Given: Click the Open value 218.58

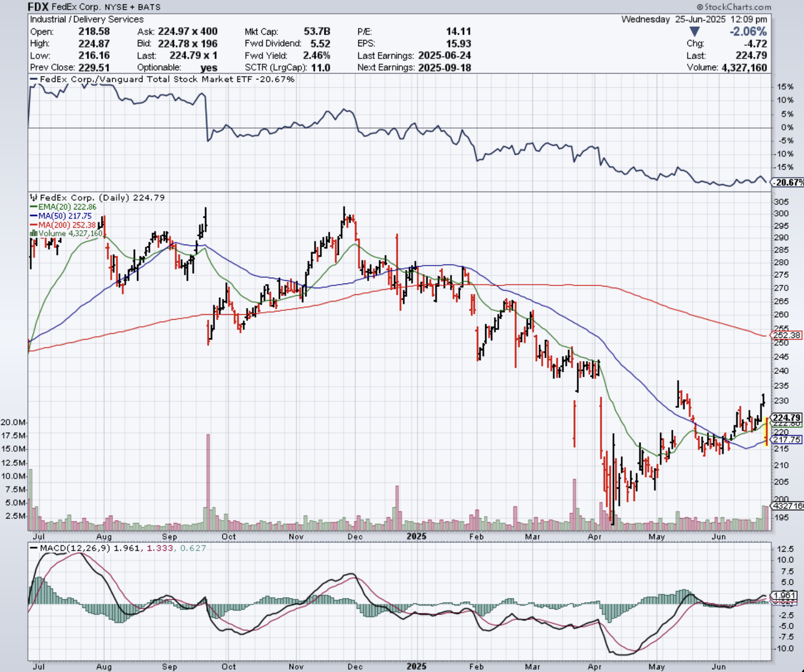Looking at the screenshot, I should 94,32.
